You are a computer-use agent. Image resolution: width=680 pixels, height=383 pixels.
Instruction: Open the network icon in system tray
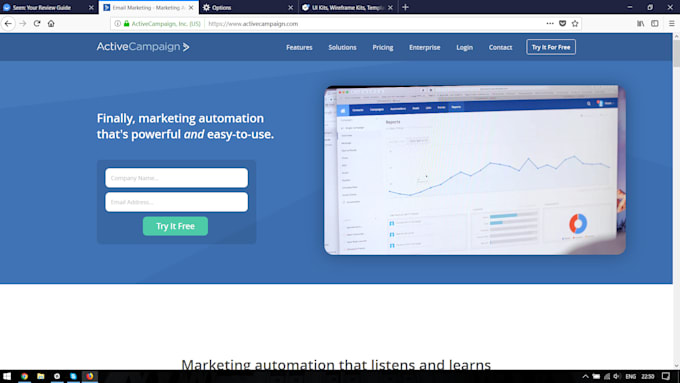(x=607, y=376)
